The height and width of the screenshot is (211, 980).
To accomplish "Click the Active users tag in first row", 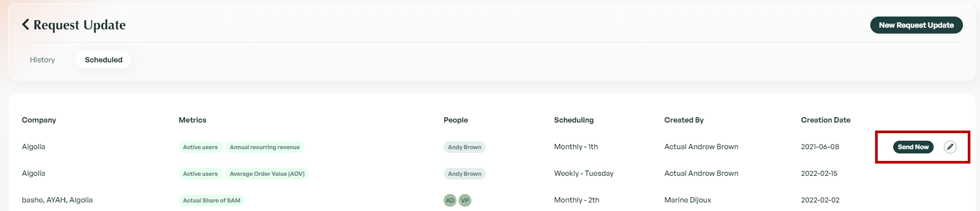I will (200, 147).
